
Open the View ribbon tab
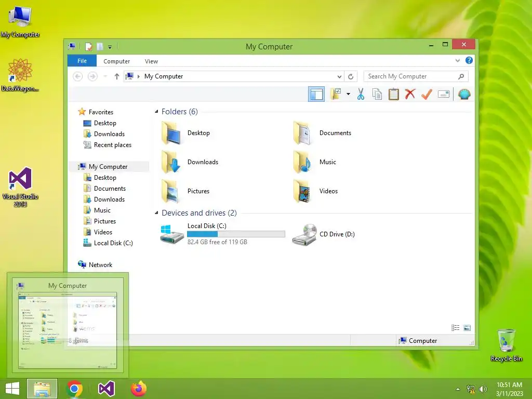151,61
